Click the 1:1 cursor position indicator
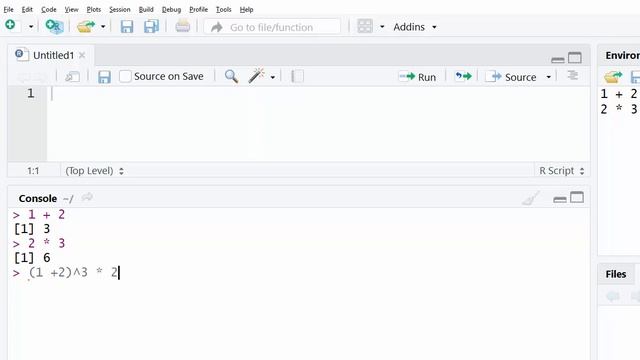640x360 pixels. pyautogui.click(x=33, y=171)
